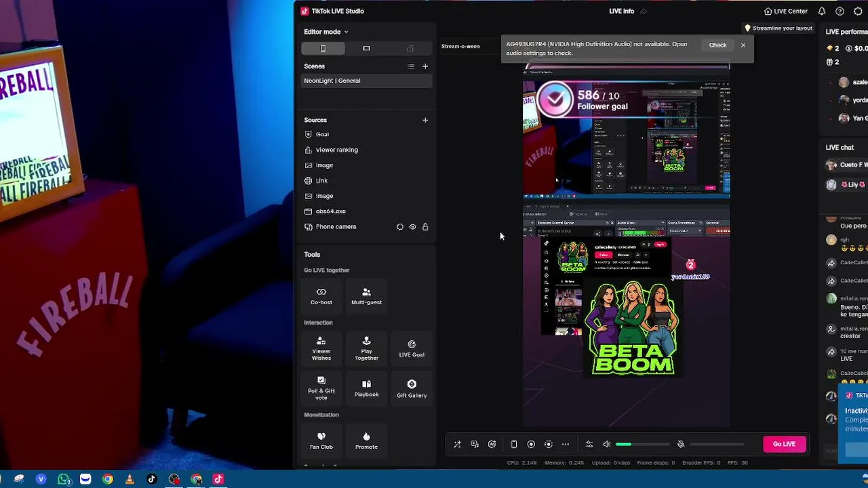Viewport: 868px width, 488px height.
Task: Click the AI assistant icon in bottom toolbar
Action: 492,445
